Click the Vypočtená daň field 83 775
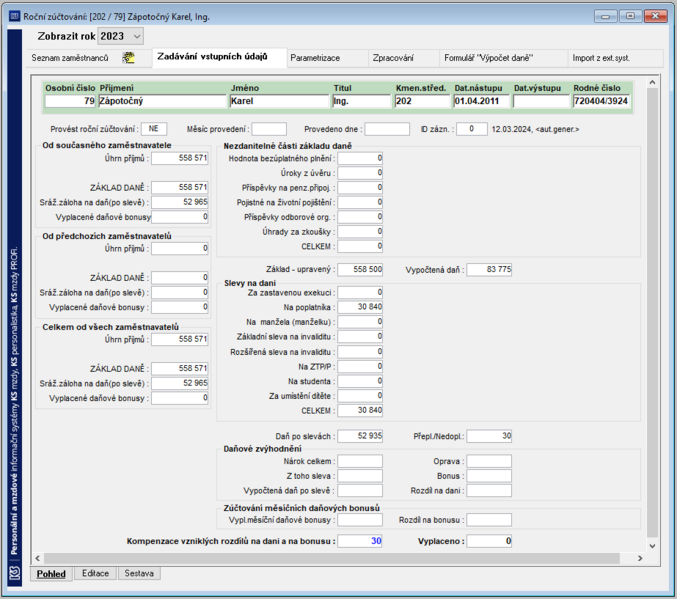This screenshot has width=677, height=599. (x=489, y=269)
